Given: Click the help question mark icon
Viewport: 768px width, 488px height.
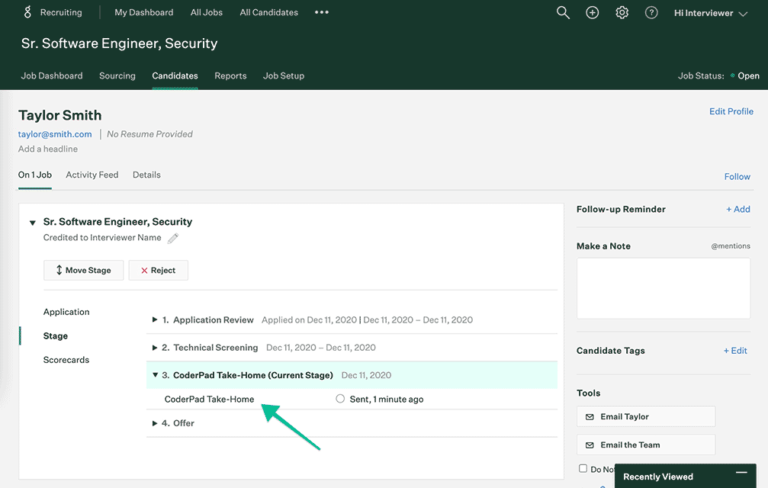Looking at the screenshot, I should pos(652,13).
